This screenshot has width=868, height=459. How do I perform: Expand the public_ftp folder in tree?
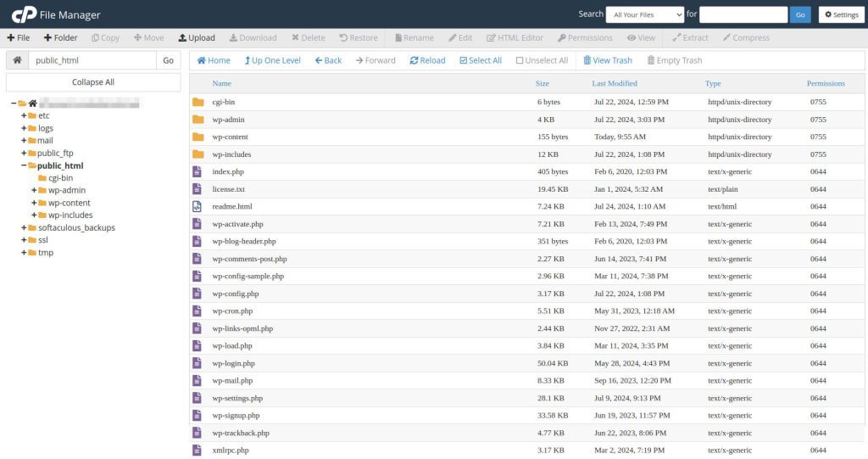pos(24,153)
